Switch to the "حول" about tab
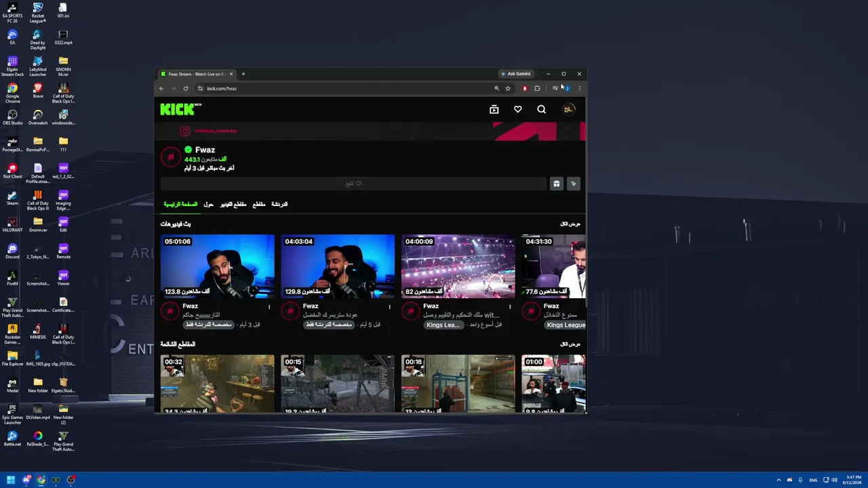Image resolution: width=868 pixels, height=488 pixels. pos(208,204)
